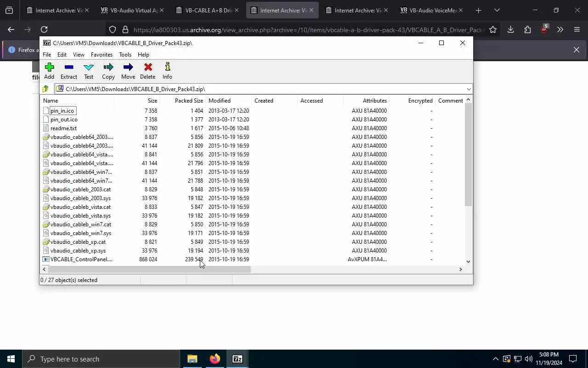Open the View menu
588x368 pixels.
[79, 54]
